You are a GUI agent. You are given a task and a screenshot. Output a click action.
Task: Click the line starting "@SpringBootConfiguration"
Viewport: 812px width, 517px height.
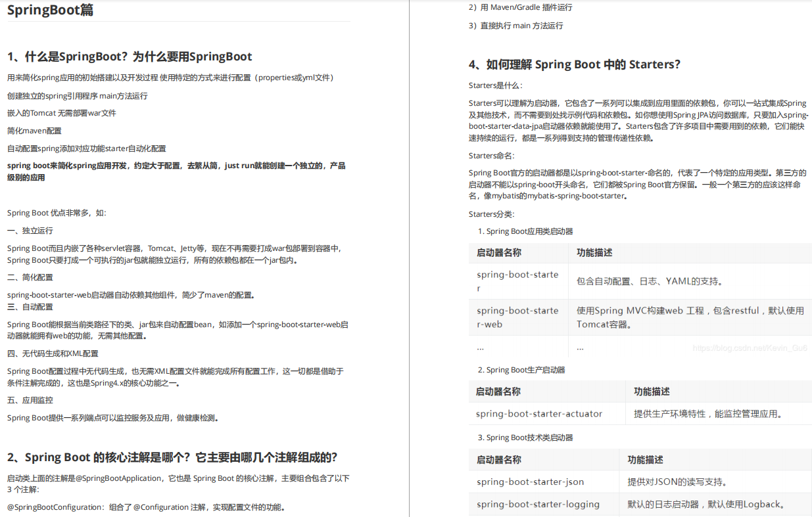[146, 507]
